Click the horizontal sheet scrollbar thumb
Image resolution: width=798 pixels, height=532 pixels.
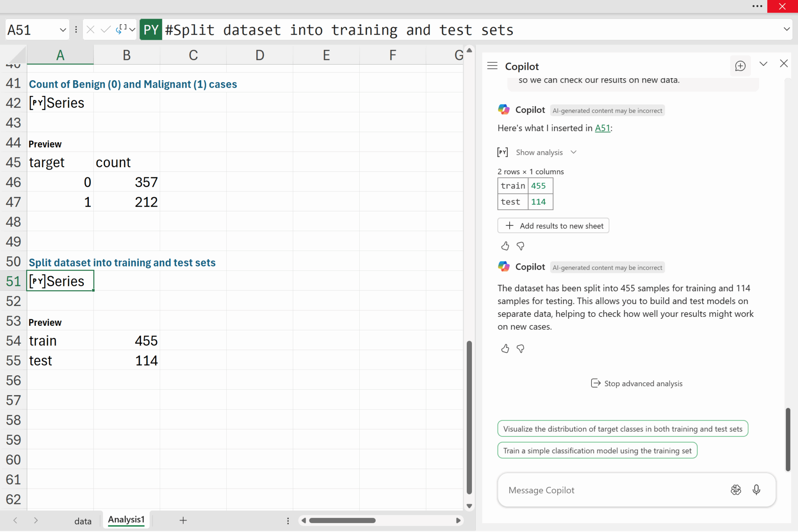pos(342,520)
